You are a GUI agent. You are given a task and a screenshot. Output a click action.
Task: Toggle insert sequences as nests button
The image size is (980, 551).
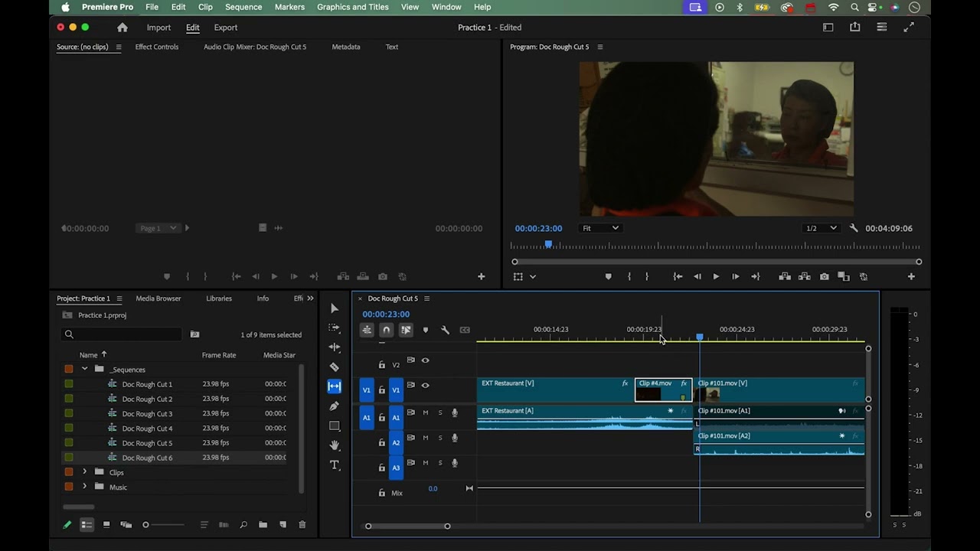click(x=367, y=330)
